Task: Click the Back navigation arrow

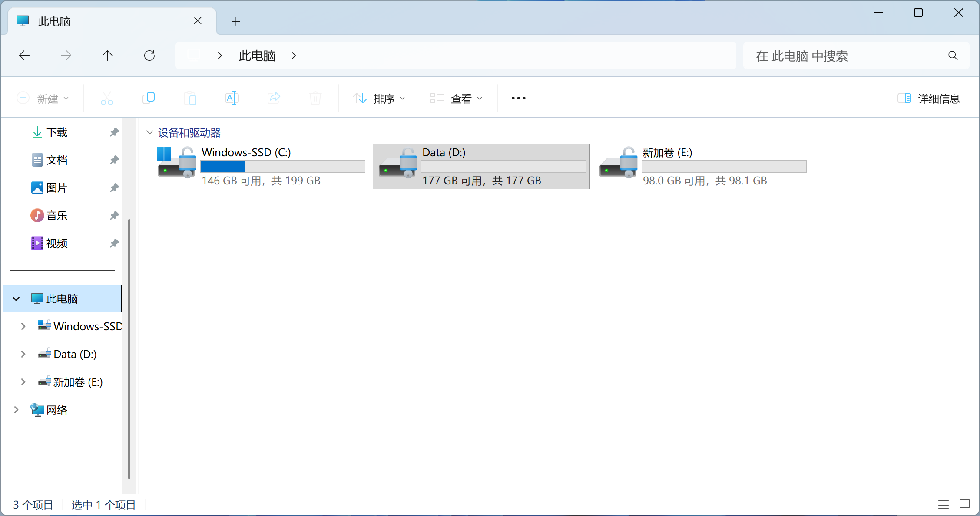Action: (24, 56)
